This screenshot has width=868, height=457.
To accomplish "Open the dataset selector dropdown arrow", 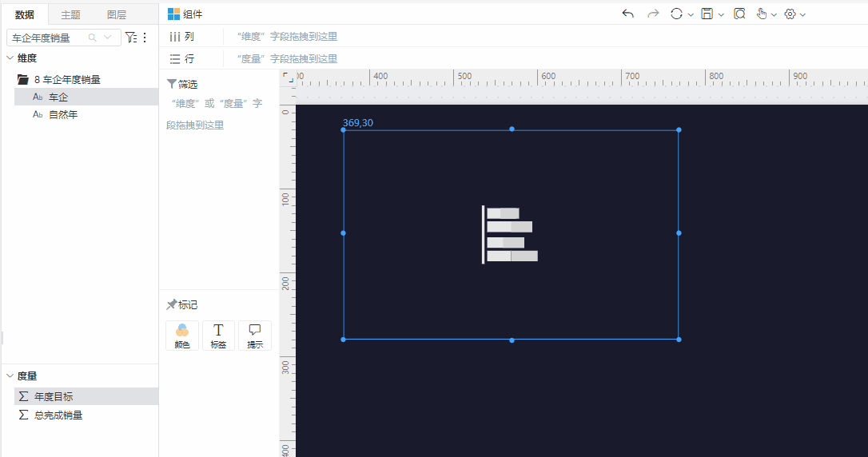I will coord(107,38).
